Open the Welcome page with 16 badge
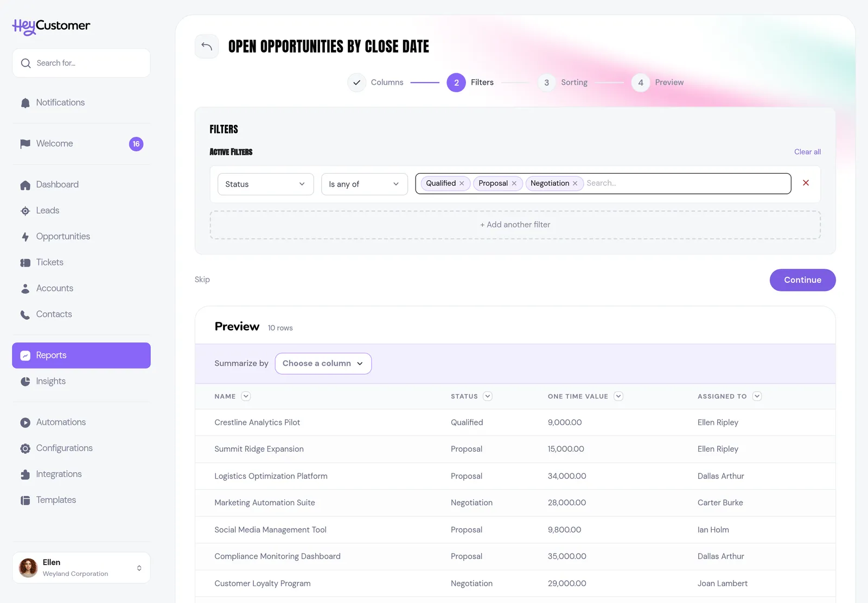 pos(81,144)
